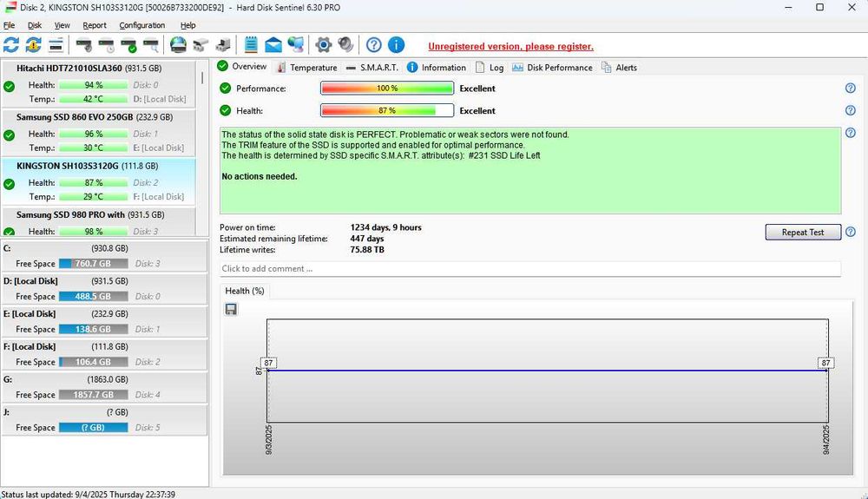
Task: Click the comment field 'Click to add comment'
Action: 529,268
